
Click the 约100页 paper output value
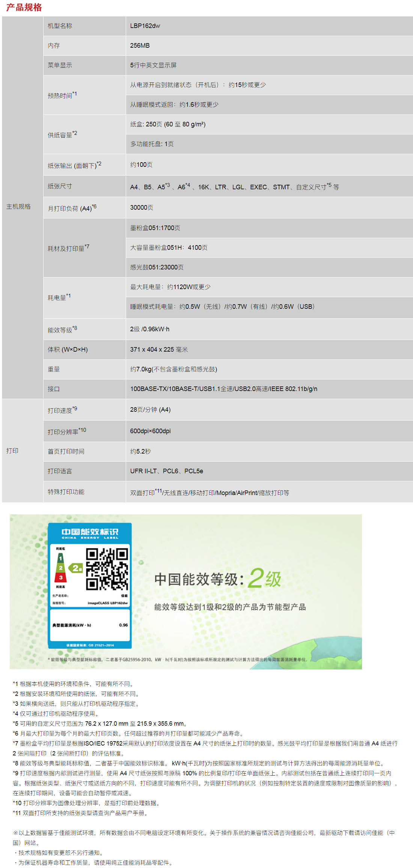141,164
